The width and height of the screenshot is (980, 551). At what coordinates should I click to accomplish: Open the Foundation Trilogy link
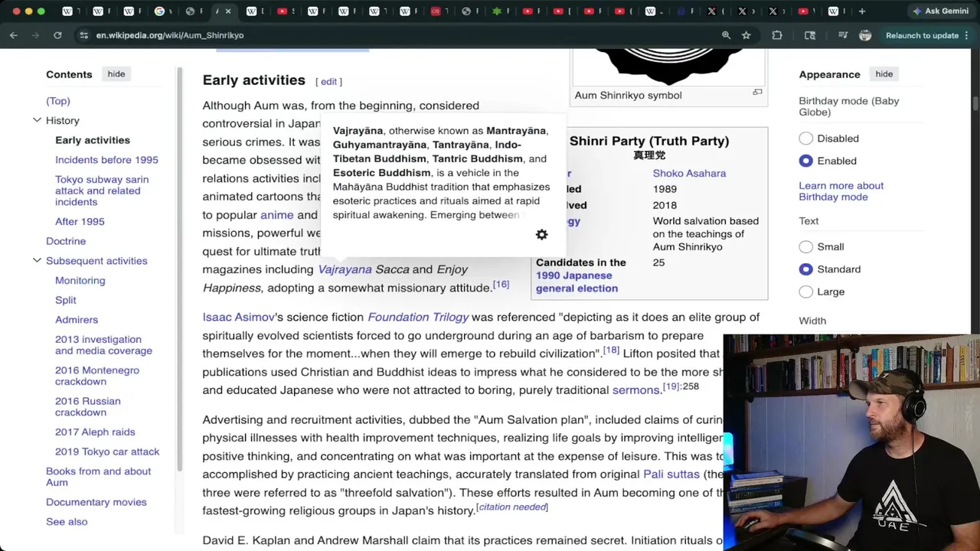tap(418, 317)
